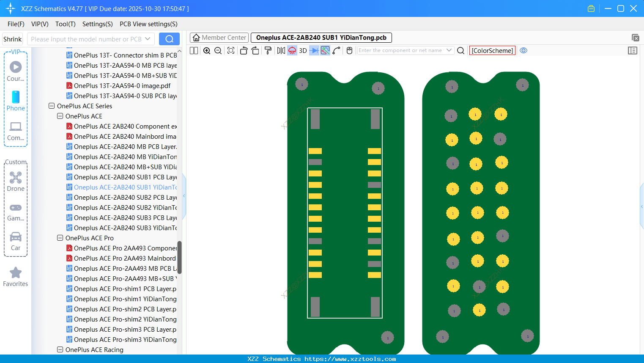
Task: Toggle the split dual-board view
Action: 194,50
